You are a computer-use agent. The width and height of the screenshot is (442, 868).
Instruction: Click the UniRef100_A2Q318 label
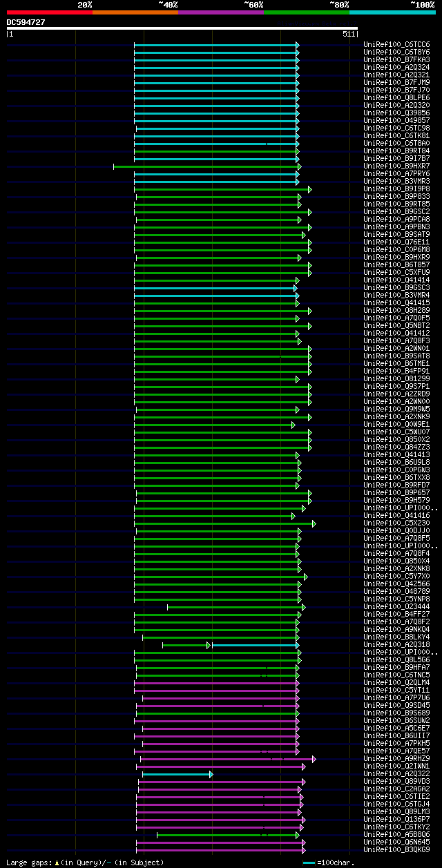click(x=396, y=644)
